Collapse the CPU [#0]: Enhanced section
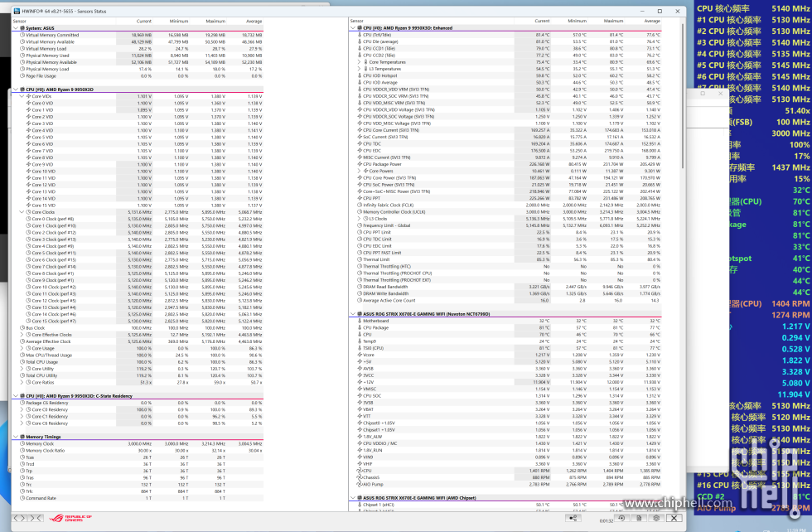This screenshot has height=532, width=812. coord(353,28)
